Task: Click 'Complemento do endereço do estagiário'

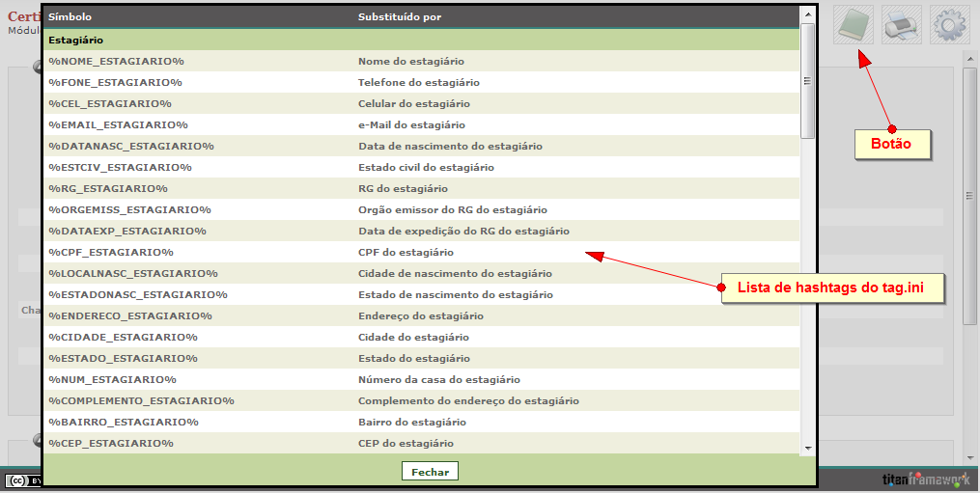Action: pos(468,401)
